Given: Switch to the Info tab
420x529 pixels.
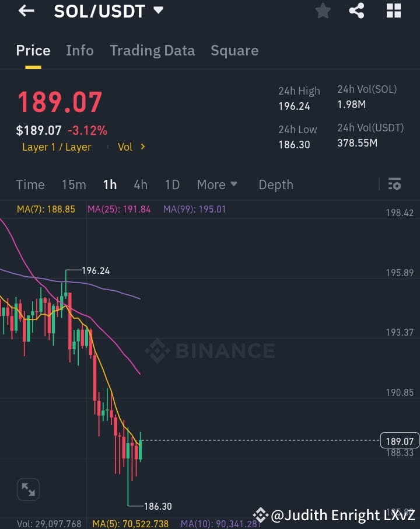Looking at the screenshot, I should pos(79,51).
